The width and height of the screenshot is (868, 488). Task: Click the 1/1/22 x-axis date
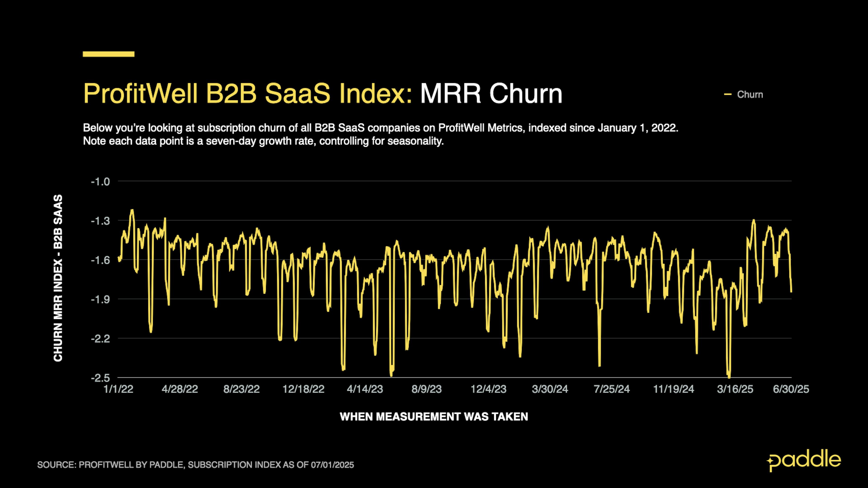pos(118,389)
